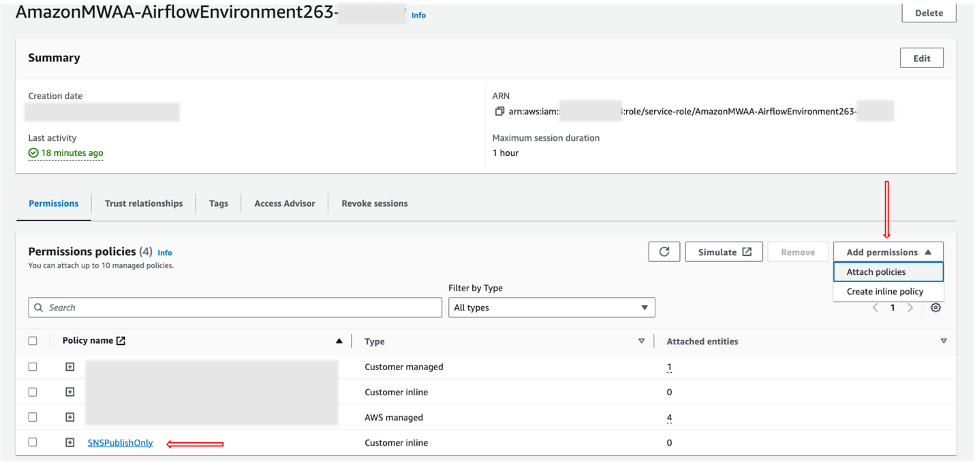This screenshot has height=462, width=977.
Task: Click the Edit summary button
Action: pyautogui.click(x=922, y=58)
